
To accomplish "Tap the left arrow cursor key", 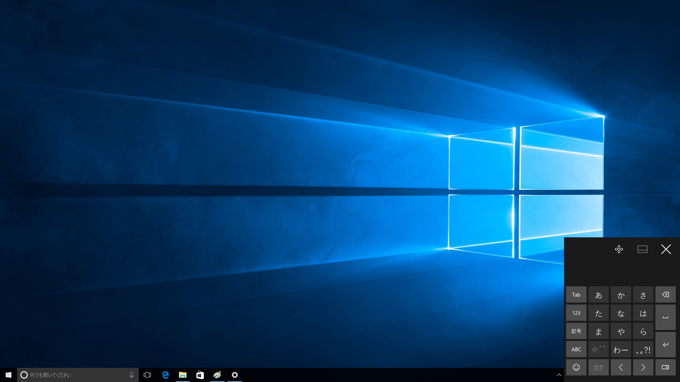I will pyautogui.click(x=621, y=367).
